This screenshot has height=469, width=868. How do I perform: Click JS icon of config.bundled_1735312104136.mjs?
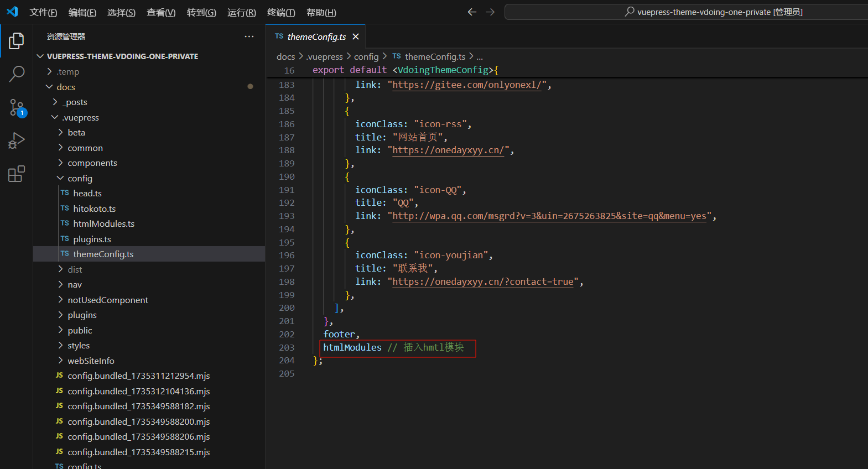pyautogui.click(x=59, y=391)
